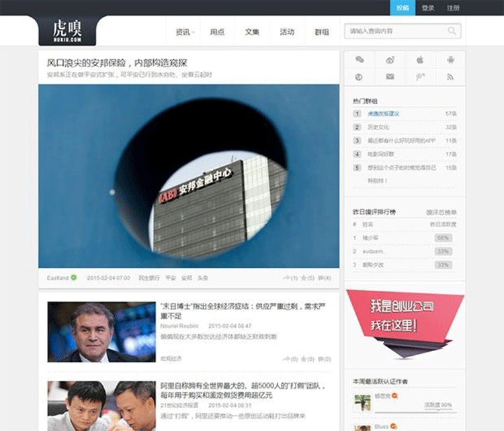Open hot group number 1, the blue link
The width and height of the screenshot is (504, 431).
(384, 113)
